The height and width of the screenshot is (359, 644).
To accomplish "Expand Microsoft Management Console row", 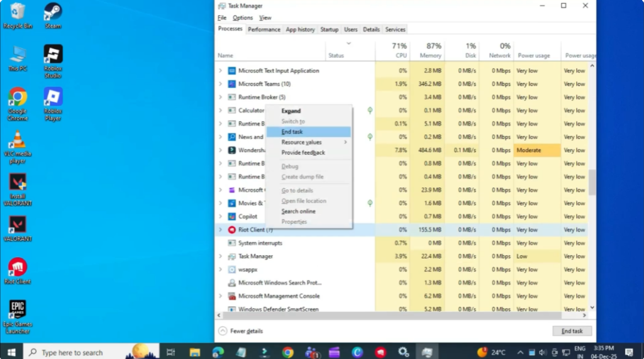I will point(220,296).
